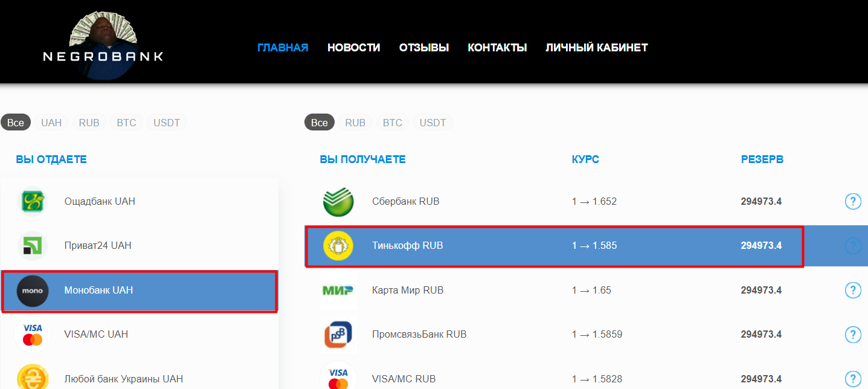
Task: Filter give list by BTC
Action: 126,123
